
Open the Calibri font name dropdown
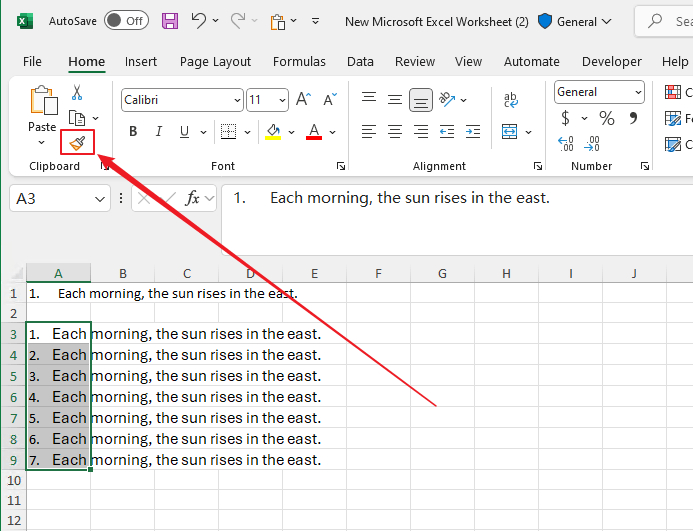pyautogui.click(x=237, y=100)
